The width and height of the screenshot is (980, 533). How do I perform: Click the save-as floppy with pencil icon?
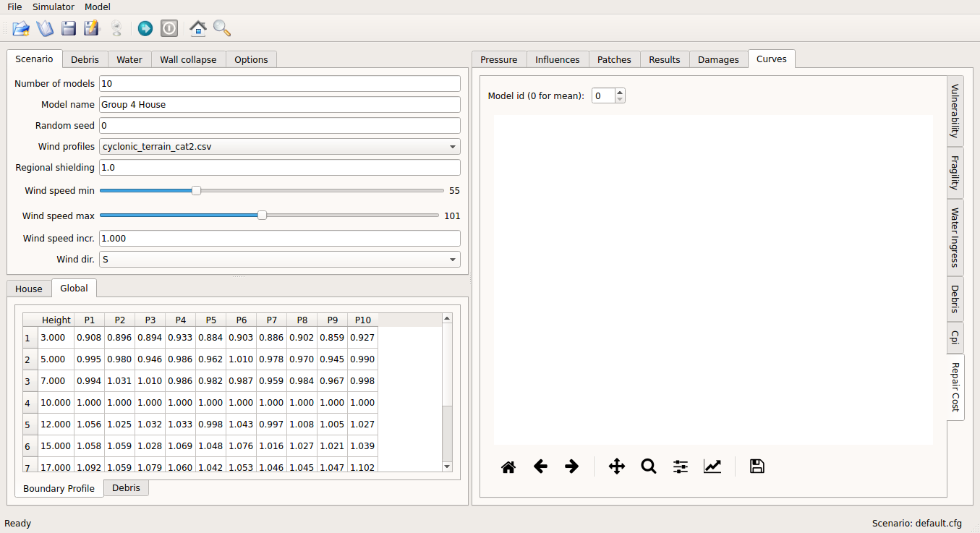coord(91,28)
